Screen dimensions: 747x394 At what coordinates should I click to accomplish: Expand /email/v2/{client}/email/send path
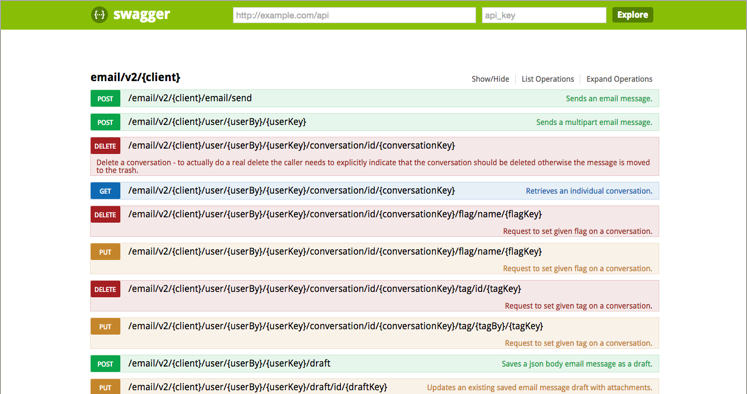tap(190, 98)
